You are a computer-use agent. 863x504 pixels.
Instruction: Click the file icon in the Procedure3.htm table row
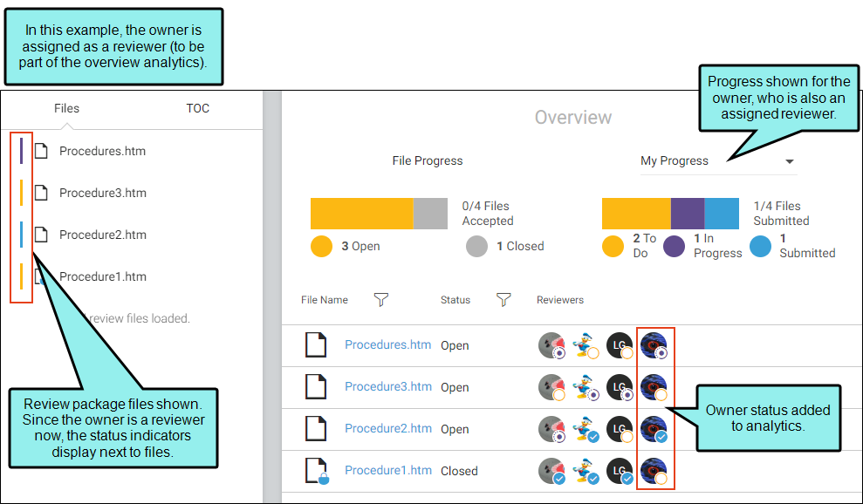click(316, 387)
